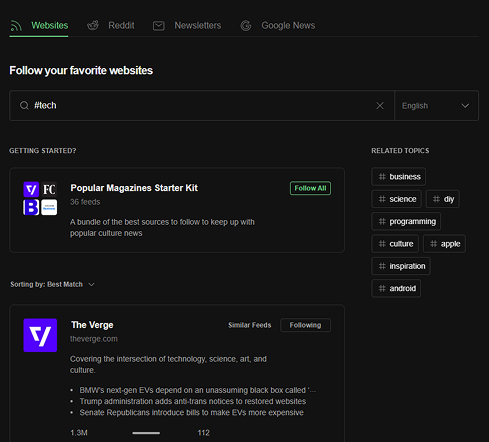Screen dimensions: 489x442
Task: Select the science related topic
Action: (x=396, y=199)
